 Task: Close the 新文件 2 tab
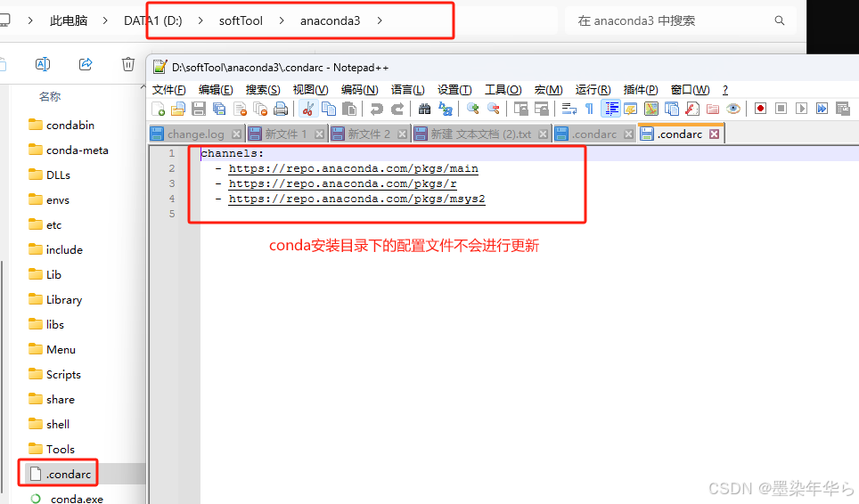point(402,134)
